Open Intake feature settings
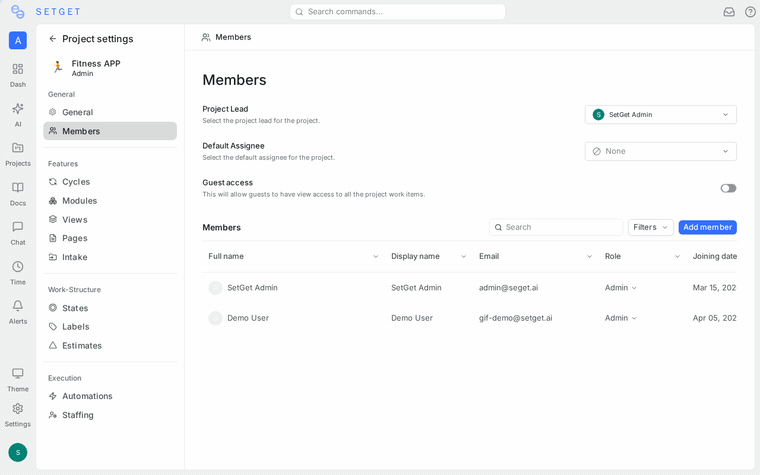Screen dimensions: 760x475 pos(110,257)
